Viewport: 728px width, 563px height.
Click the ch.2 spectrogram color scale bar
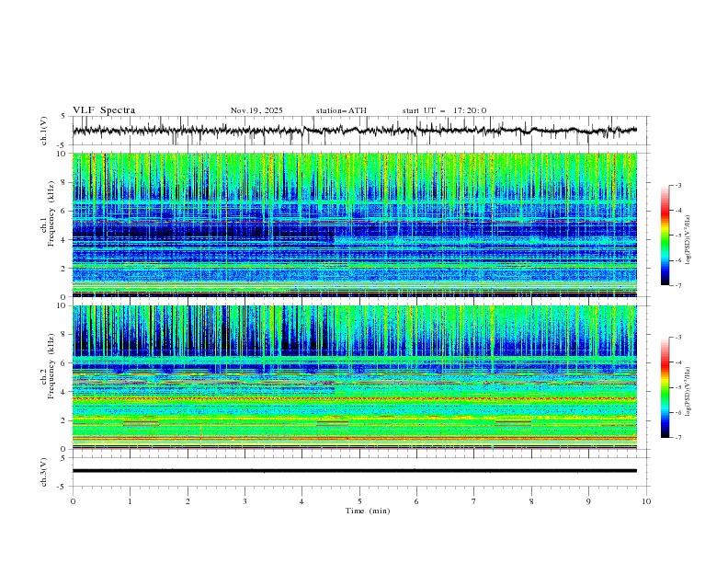[665, 387]
